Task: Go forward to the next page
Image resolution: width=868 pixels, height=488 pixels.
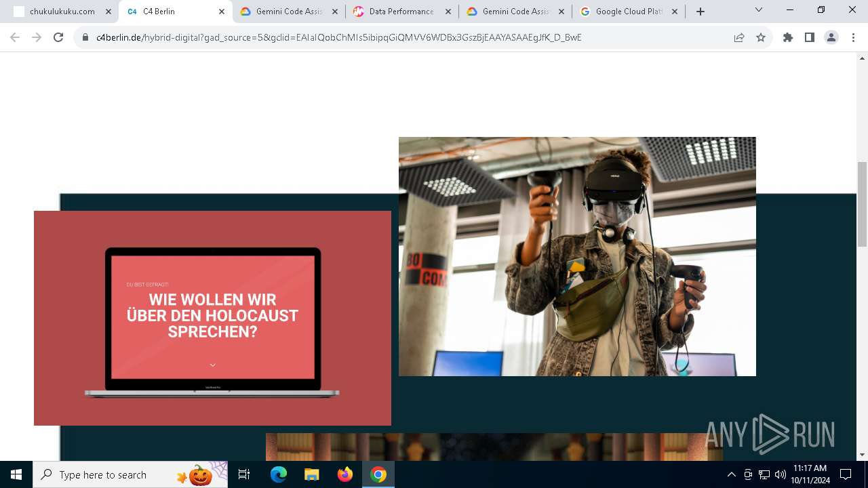Action: [x=37, y=37]
